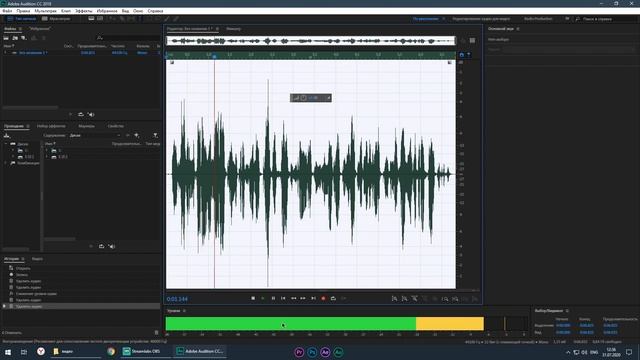The width and height of the screenshot is (640, 360).
Task: Open the Избранное menu
Action: click(x=107, y=11)
